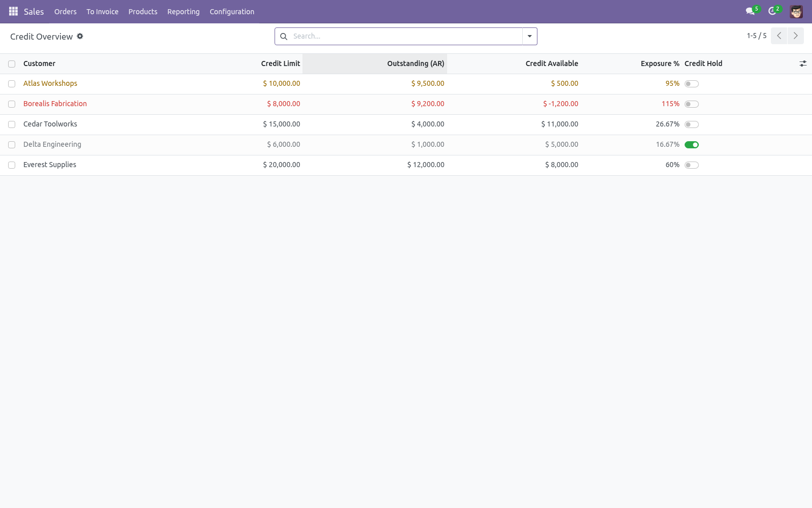
Task: Open the Everest Supplies customer row
Action: (x=406, y=165)
